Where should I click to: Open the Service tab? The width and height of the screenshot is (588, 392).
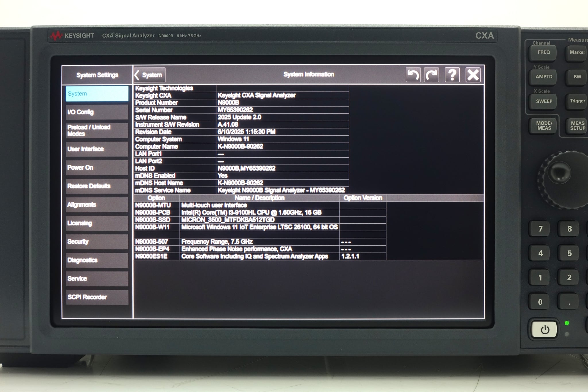(x=97, y=279)
